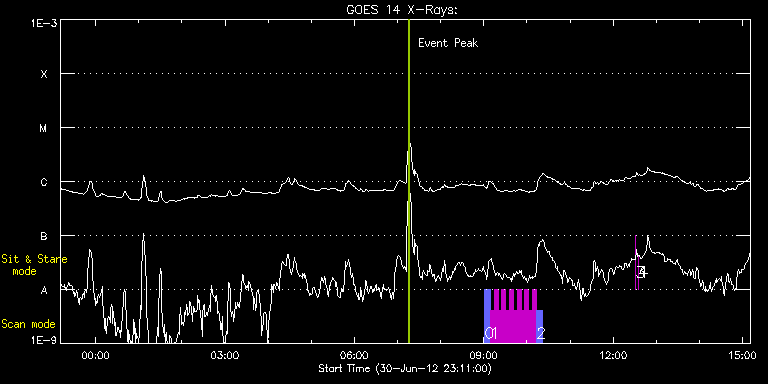Viewport: 768px width, 384px height.
Task: Click the Scan mode label
Action: [x=28, y=324]
